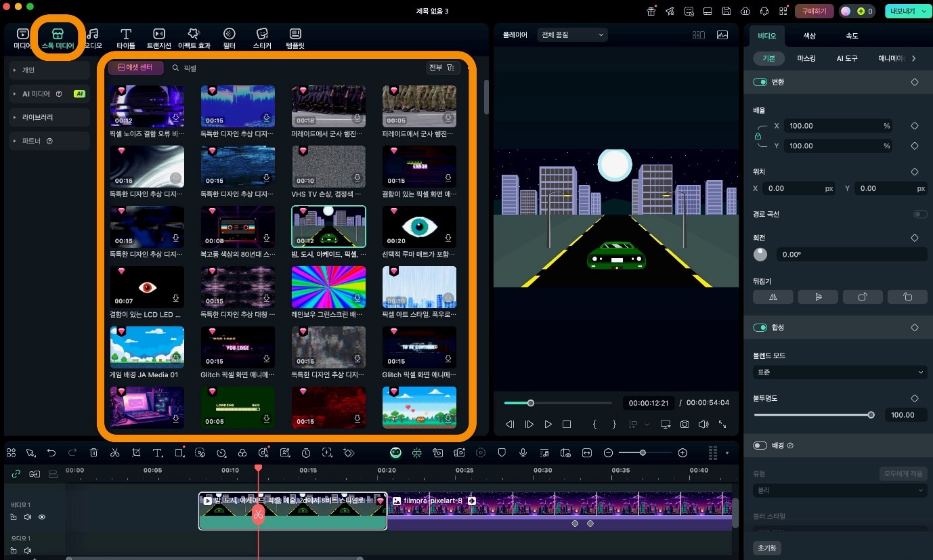Toggle the Transform (변환) switch off
Image resolution: width=933 pixels, height=560 pixels.
click(760, 82)
